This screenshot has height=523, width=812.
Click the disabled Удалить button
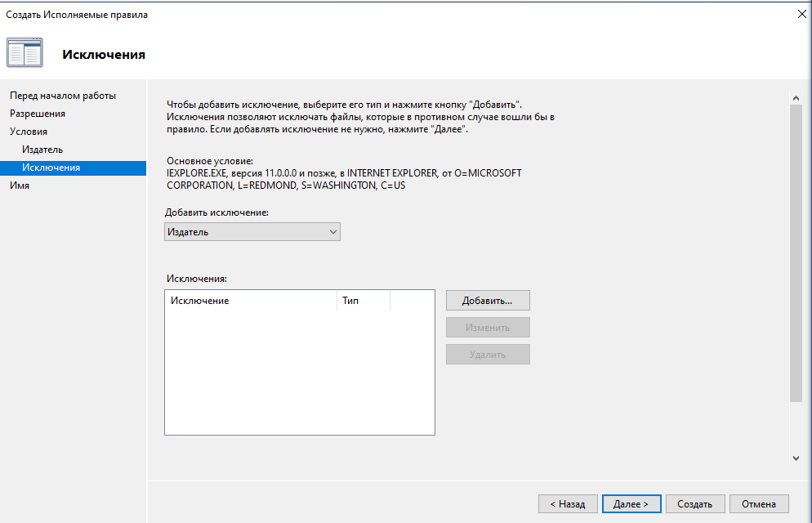point(488,354)
